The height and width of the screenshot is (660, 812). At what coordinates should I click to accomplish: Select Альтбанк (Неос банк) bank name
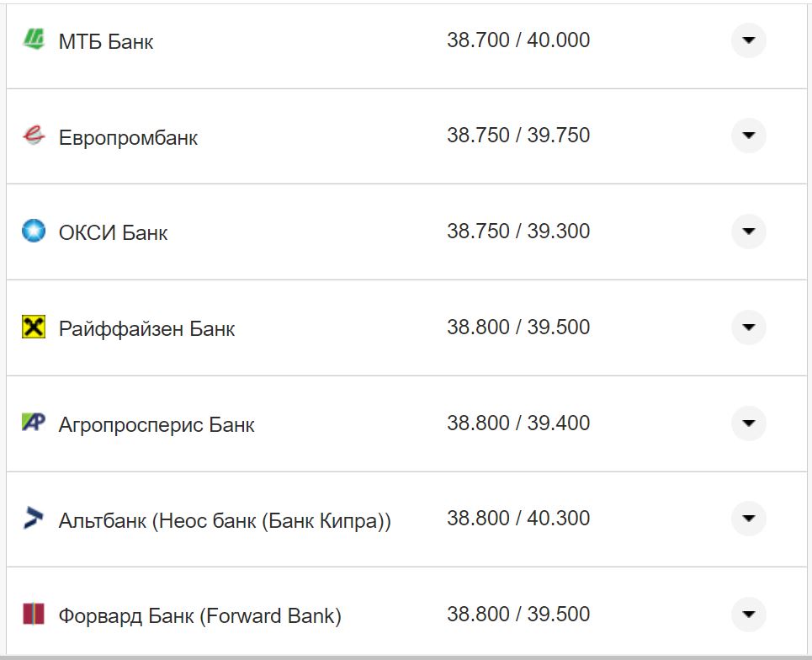225,520
